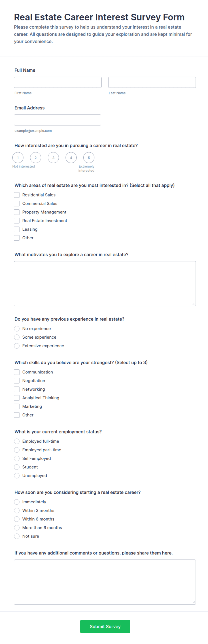Viewport: 208px width, 644px height.
Task: Click the Last Name input field
Action: [x=152, y=82]
